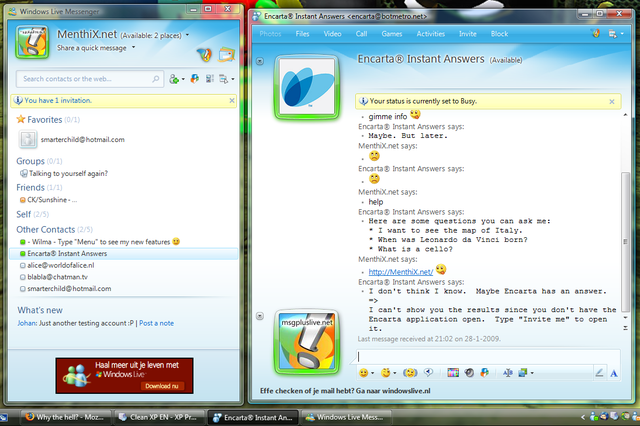The height and width of the screenshot is (426, 640).
Task: Open Games in chat toolbar
Action: (392, 34)
